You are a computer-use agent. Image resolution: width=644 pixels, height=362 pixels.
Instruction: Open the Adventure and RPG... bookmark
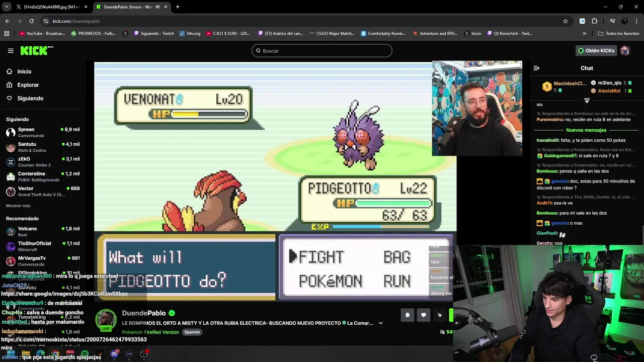(435, 33)
